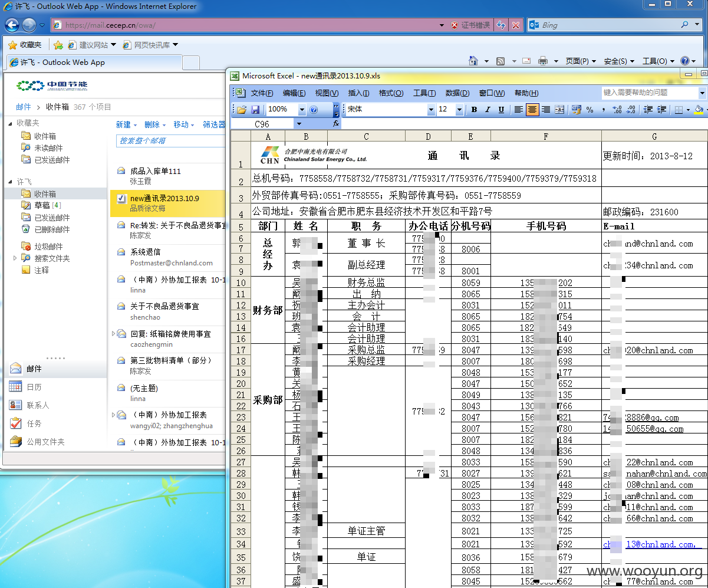Open the 系统退信 message from Postmaster

(x=168, y=257)
